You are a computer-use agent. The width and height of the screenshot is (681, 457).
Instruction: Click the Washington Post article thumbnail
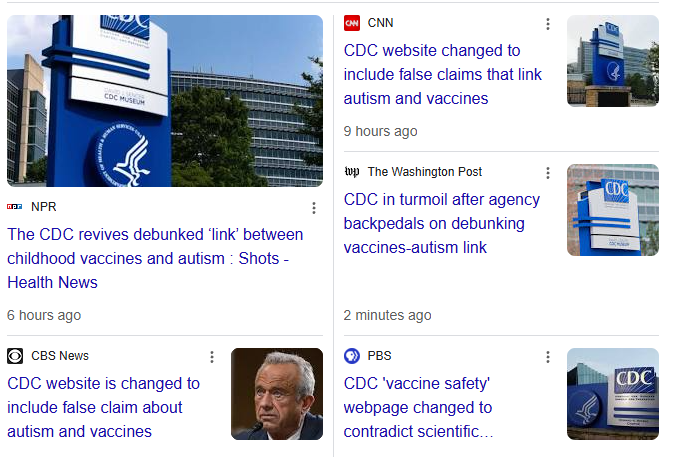612,210
